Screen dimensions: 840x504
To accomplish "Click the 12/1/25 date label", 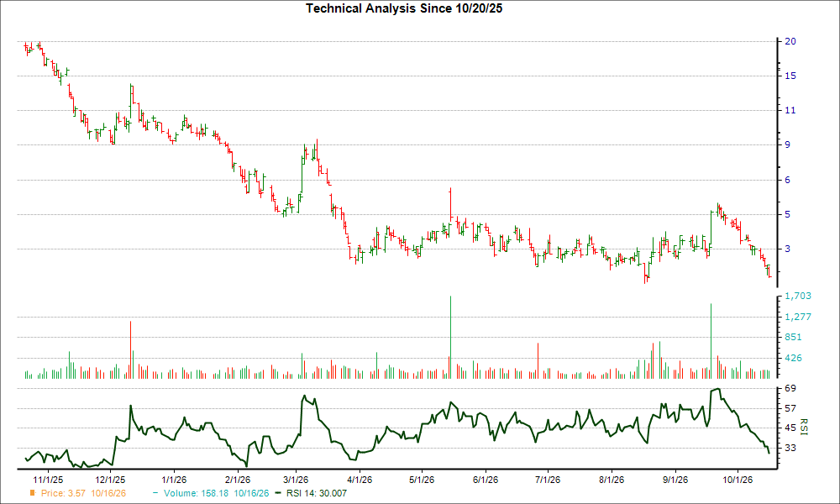I will 110,480.
